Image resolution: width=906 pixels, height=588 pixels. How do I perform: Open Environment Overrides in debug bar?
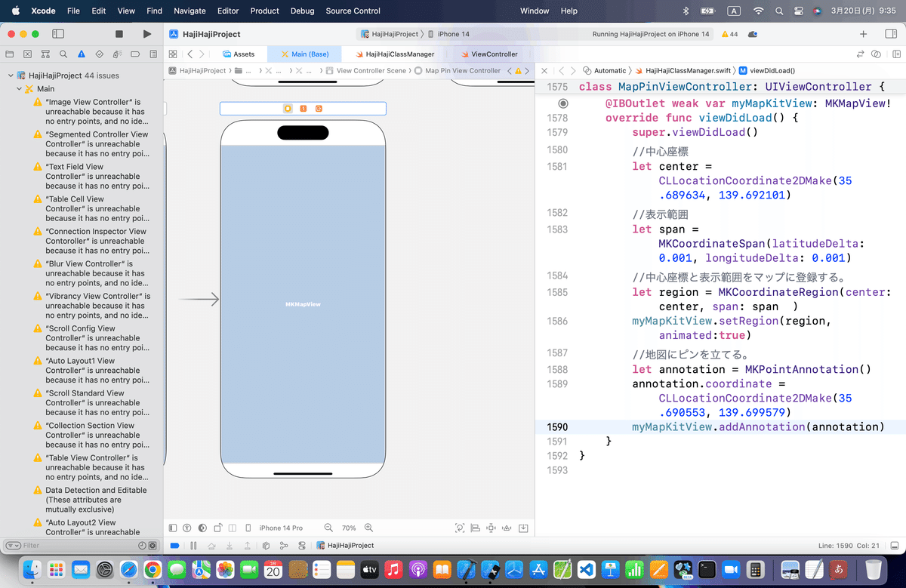click(302, 545)
